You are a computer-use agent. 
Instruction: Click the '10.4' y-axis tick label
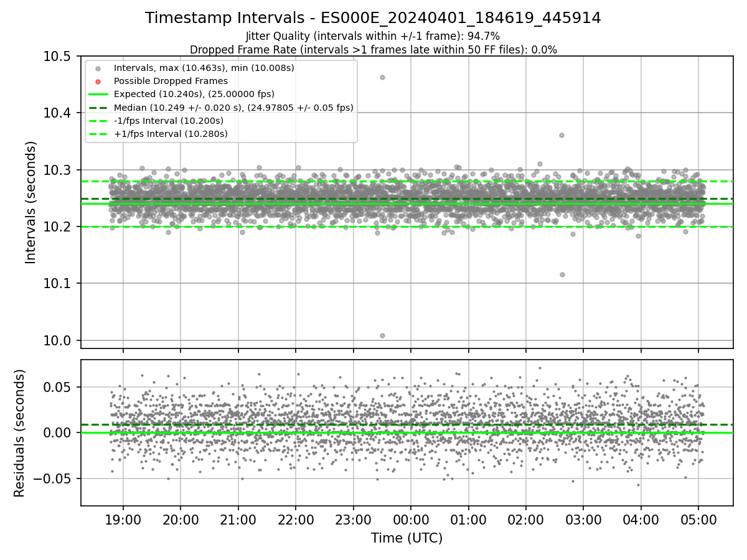click(57, 113)
